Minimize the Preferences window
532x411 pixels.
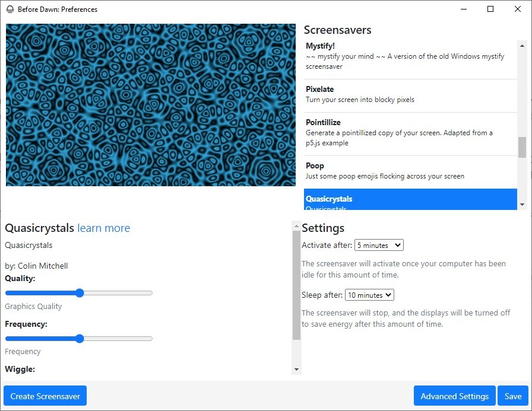click(464, 9)
